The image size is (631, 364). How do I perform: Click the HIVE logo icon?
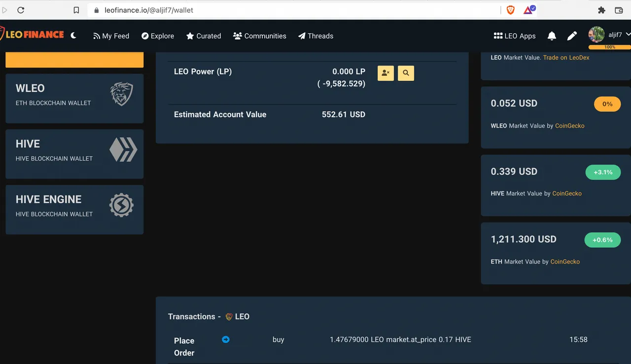pos(123,149)
